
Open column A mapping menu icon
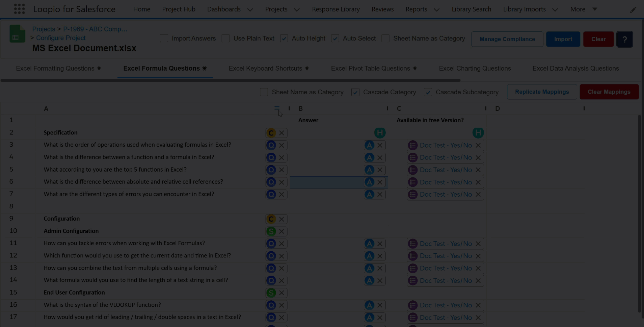pos(277,108)
